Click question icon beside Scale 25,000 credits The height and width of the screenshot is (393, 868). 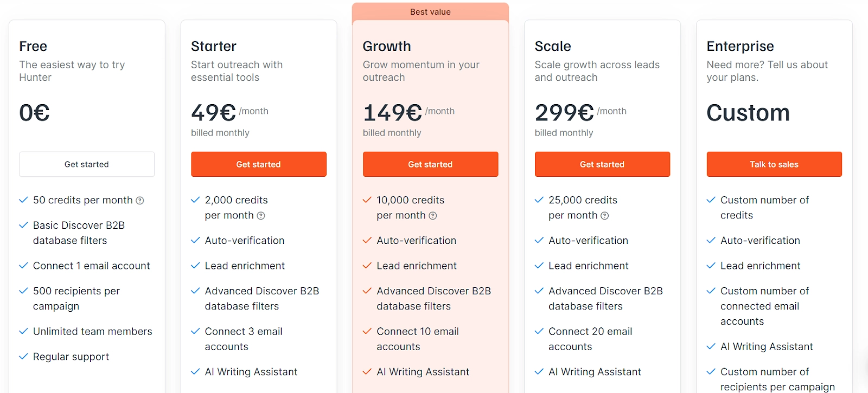605,216
